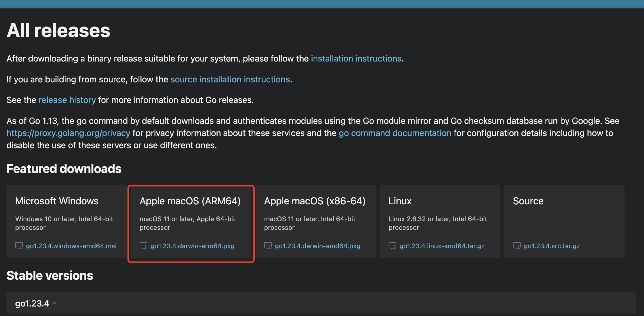Download go1.23.4.darwin-amd64.pkg
This screenshot has height=316, width=644.
pyautogui.click(x=318, y=246)
